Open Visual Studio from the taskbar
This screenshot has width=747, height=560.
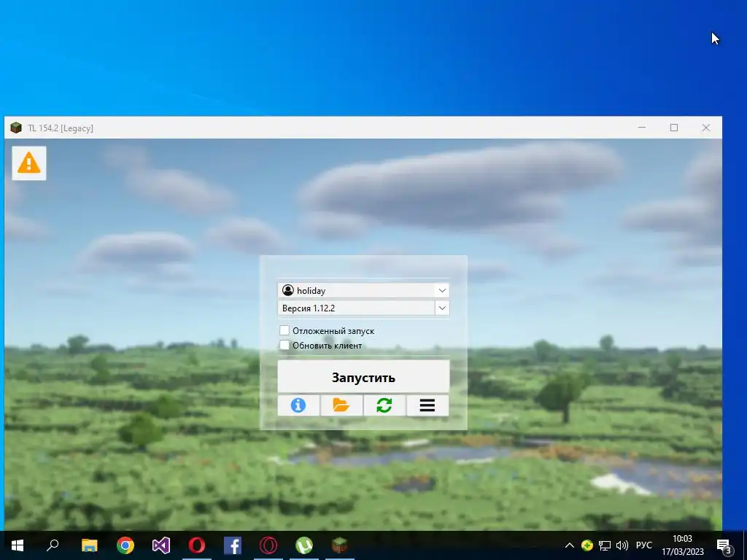(x=161, y=545)
